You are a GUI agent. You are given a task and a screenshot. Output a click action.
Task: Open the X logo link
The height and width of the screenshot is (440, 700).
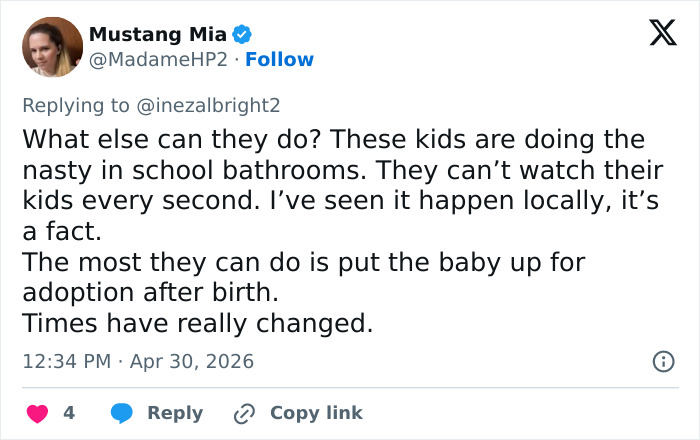click(656, 35)
